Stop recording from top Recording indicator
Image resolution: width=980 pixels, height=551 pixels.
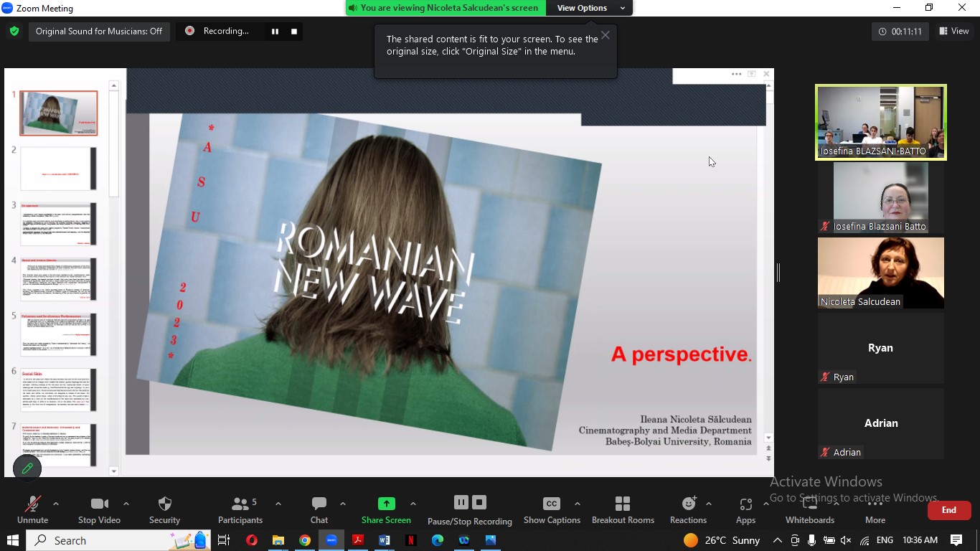point(293,31)
